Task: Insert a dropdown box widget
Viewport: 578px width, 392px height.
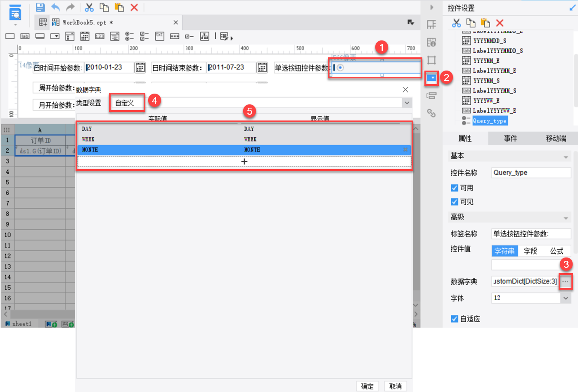Action: tap(55, 36)
